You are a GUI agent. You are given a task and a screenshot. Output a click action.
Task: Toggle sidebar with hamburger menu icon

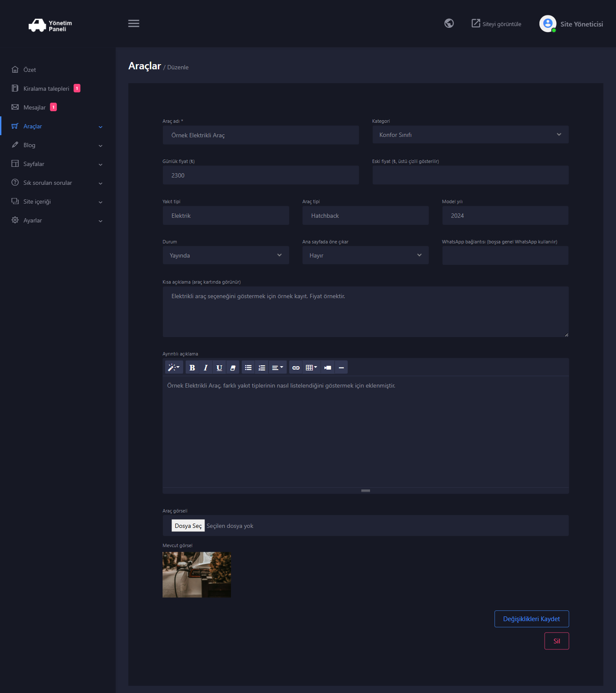(x=134, y=24)
